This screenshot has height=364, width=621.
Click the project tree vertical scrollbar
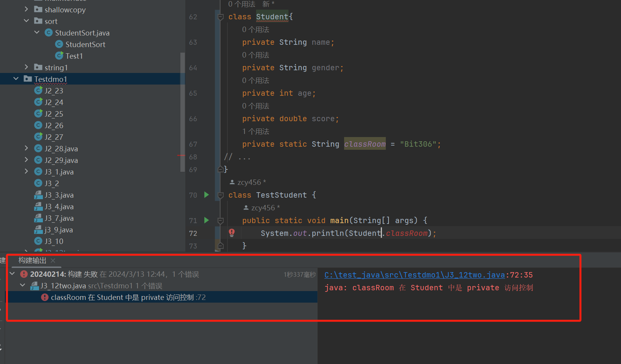point(182,112)
